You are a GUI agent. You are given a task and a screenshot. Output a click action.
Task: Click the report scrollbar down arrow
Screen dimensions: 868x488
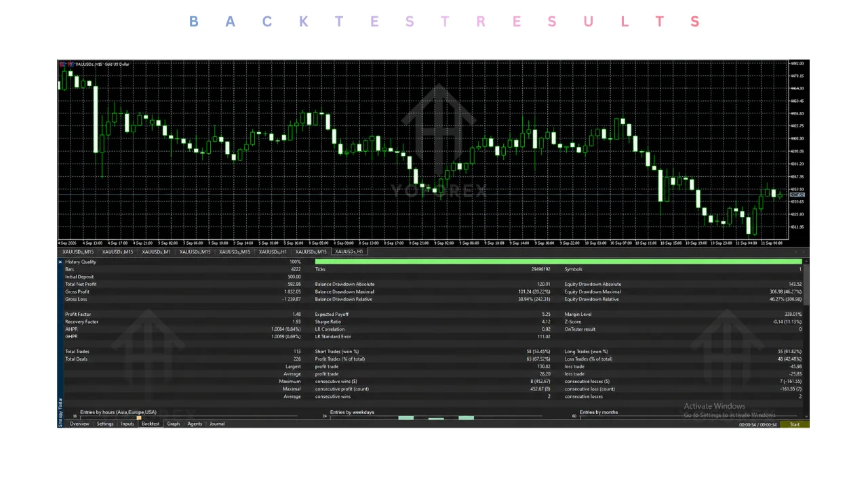(x=806, y=415)
